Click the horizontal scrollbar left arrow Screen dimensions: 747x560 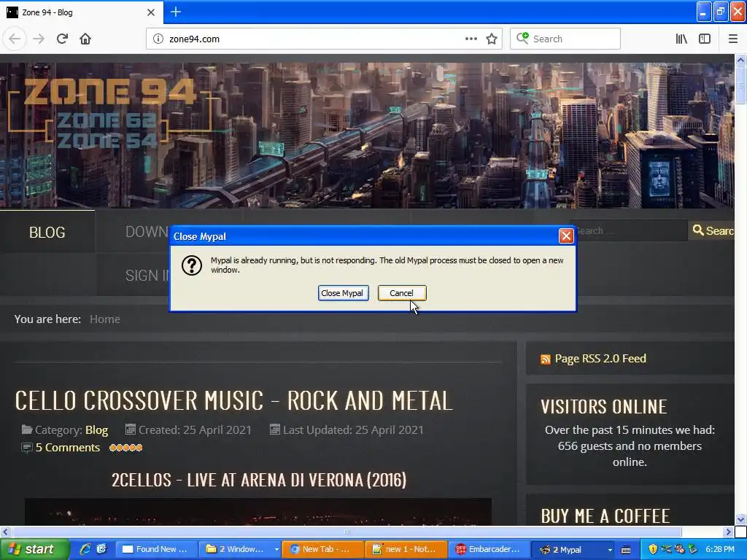point(5,532)
